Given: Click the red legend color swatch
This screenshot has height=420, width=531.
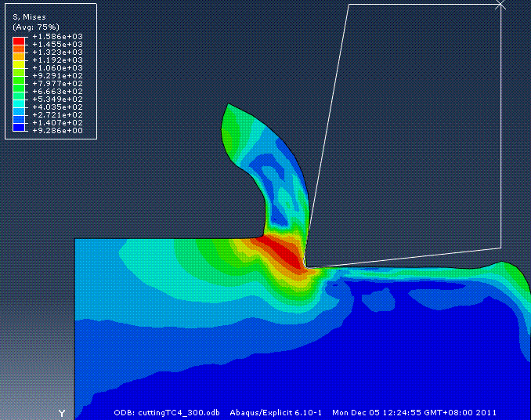Looking at the screenshot, I should pyautogui.click(x=19, y=41).
